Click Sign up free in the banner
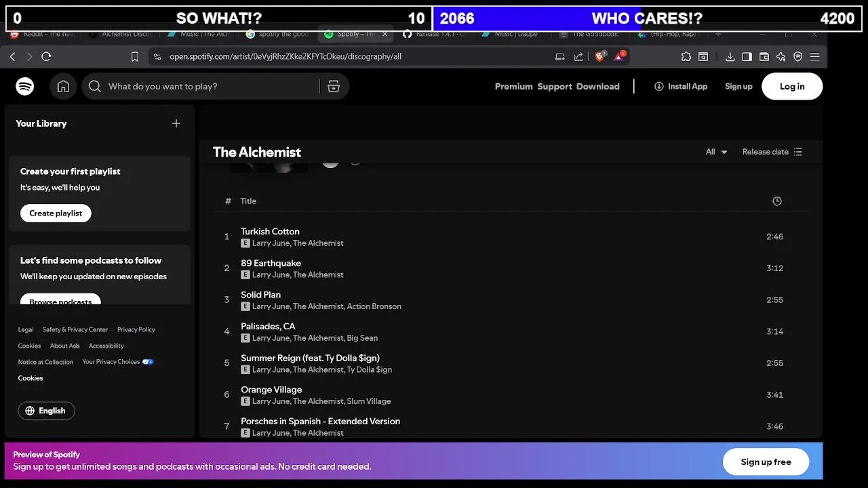The height and width of the screenshot is (488, 868). (766, 462)
